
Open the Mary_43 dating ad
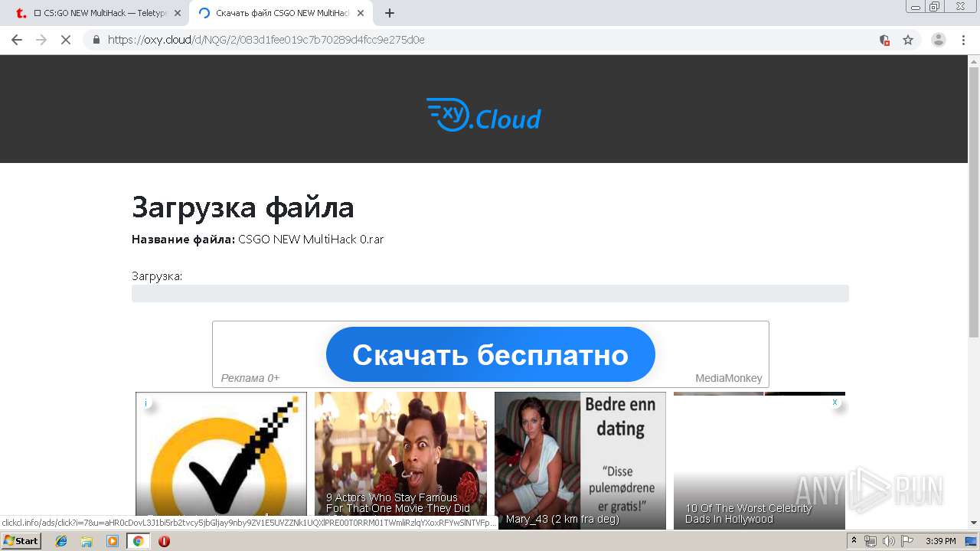(580, 461)
